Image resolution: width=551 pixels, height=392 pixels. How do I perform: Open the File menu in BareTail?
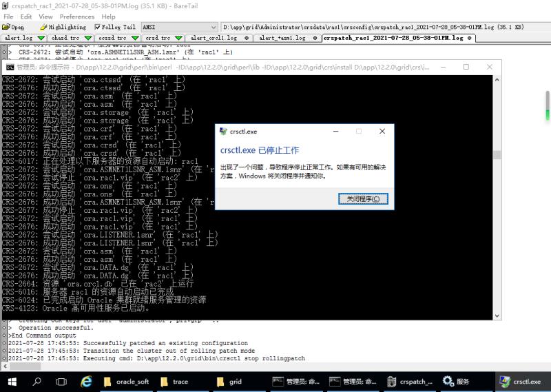tap(8, 17)
